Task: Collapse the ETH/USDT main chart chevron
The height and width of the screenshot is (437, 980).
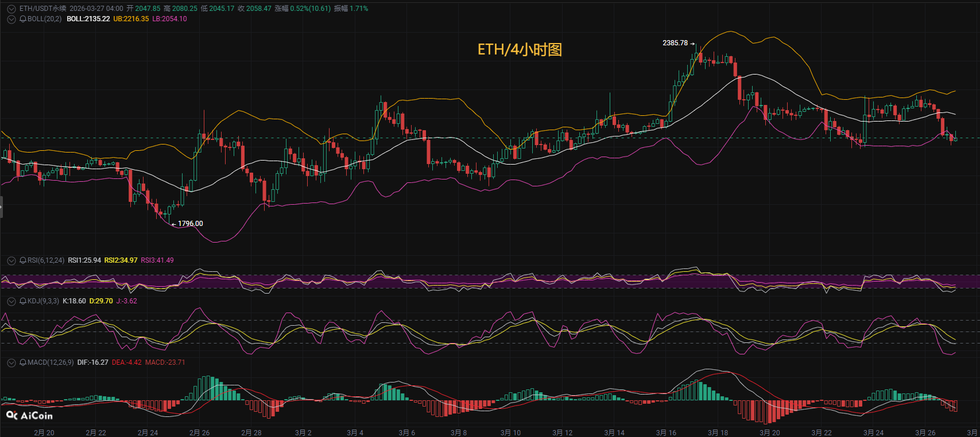Action: tap(11, 9)
